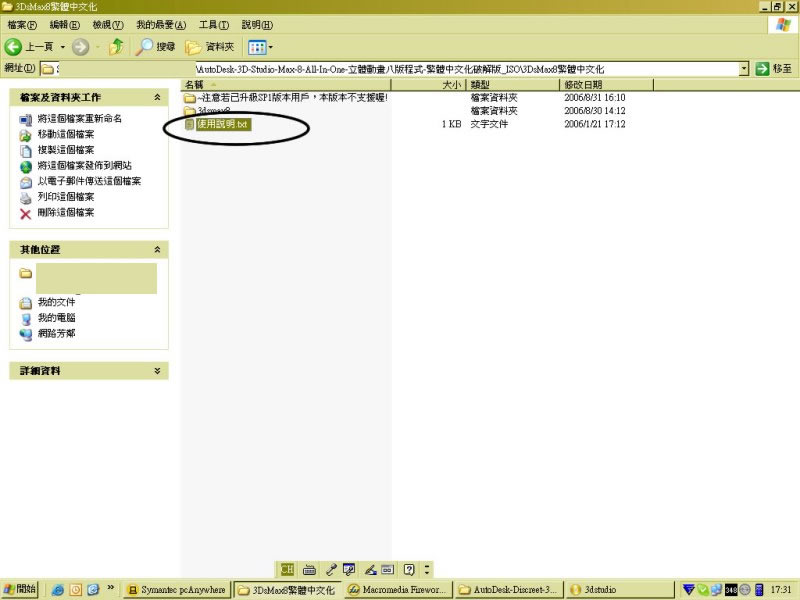
Task: Click the red X delete icon
Action: tap(26, 214)
